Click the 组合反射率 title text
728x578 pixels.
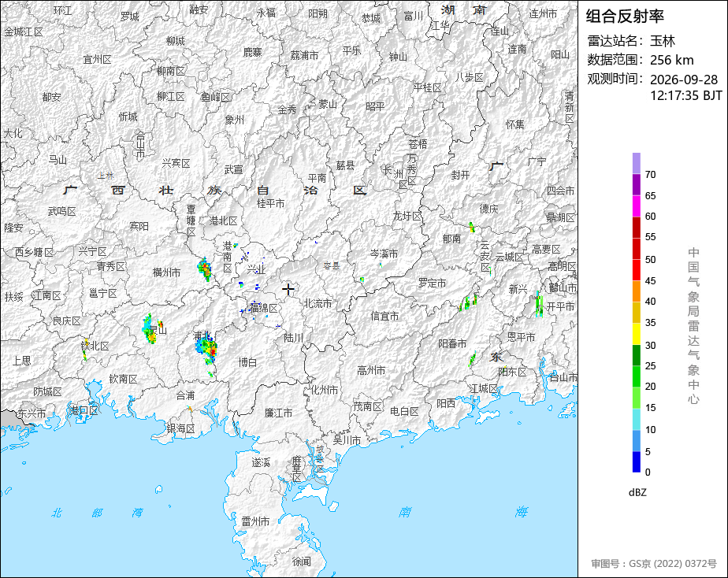[x=625, y=17]
